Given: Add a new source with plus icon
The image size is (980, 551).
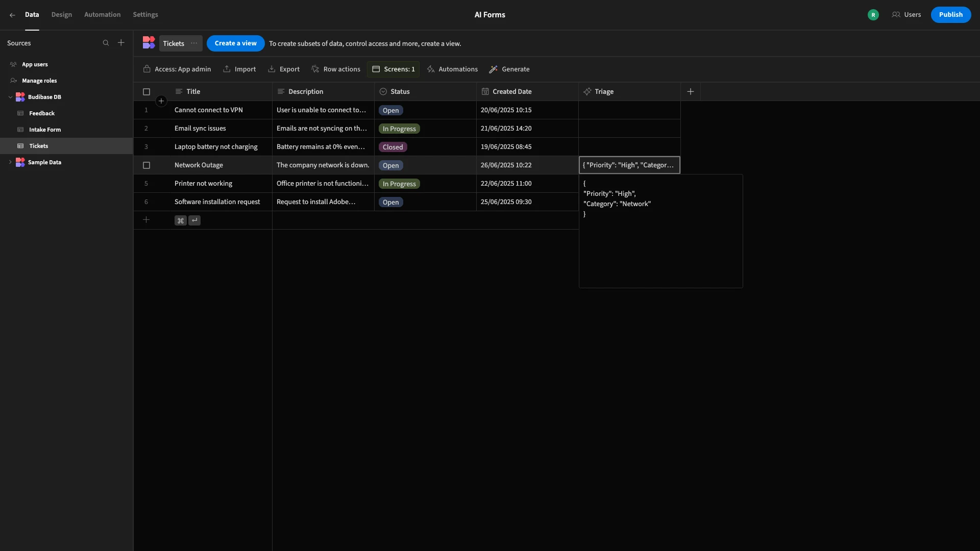Looking at the screenshot, I should [121, 43].
